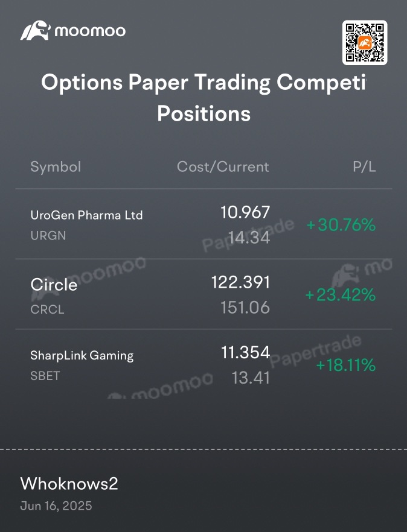Screen dimensions: 407x532
Task: Open the UroGen Pharma Ltd position
Action: click(x=204, y=224)
